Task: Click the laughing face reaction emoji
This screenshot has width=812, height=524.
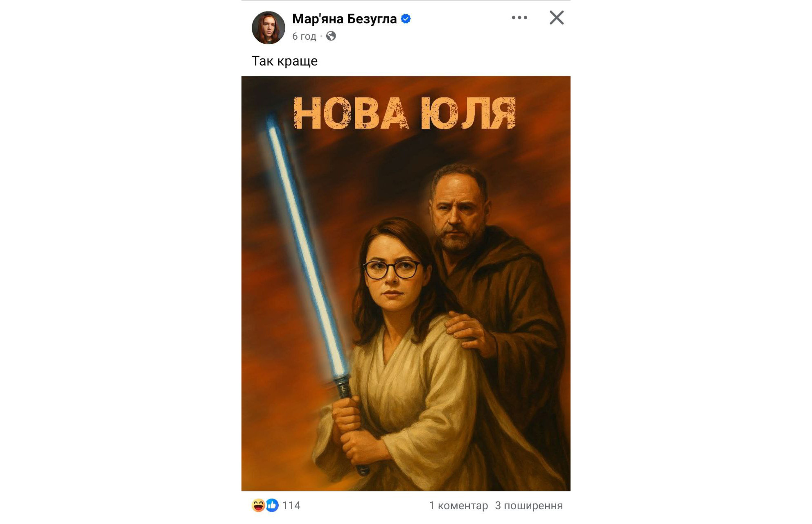Action: 258,505
